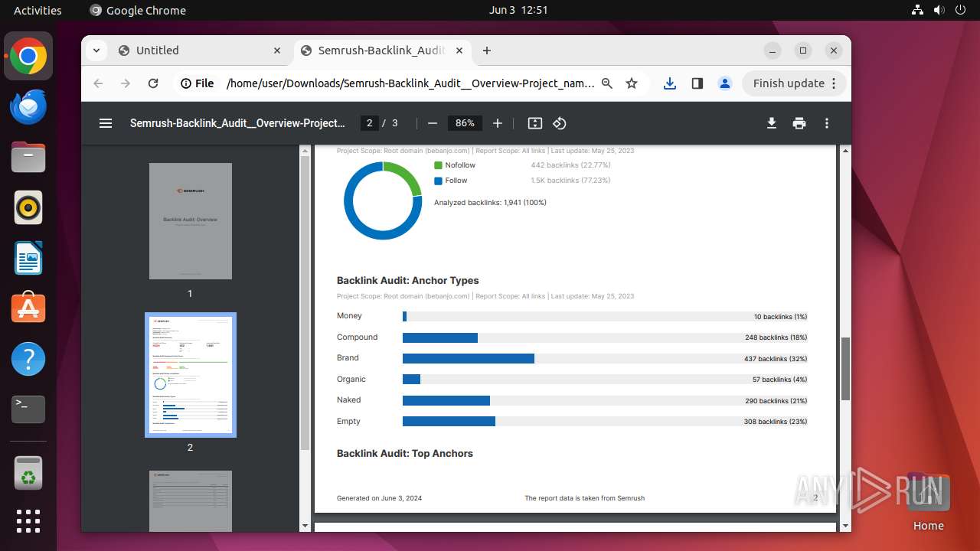Viewport: 980px width, 551px height.
Task: Download the PDF from the viewer toolbar
Action: (x=772, y=123)
